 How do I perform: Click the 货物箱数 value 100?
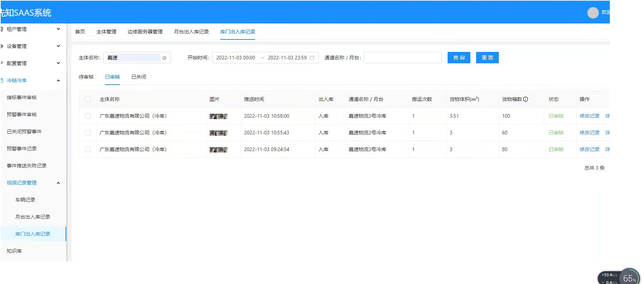(506, 116)
